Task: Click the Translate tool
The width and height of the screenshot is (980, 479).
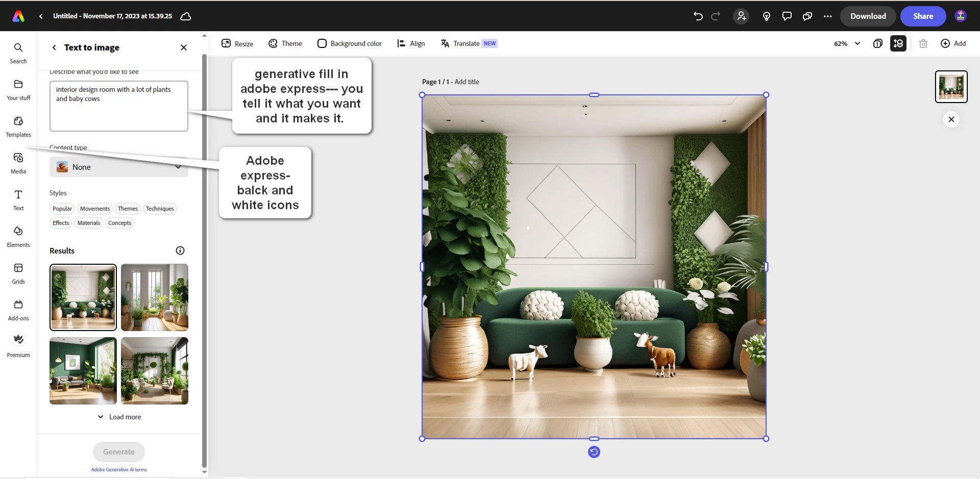Action: (x=469, y=43)
